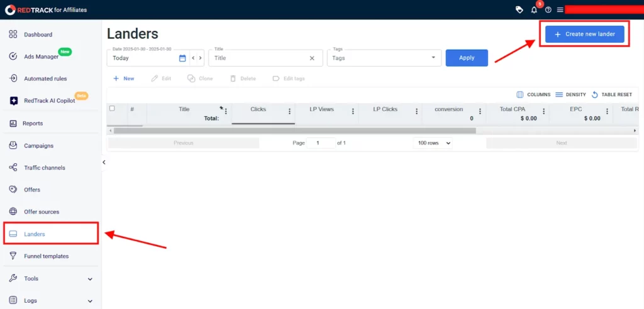Open the help question mark icon
The height and width of the screenshot is (309, 644).
[x=548, y=10]
